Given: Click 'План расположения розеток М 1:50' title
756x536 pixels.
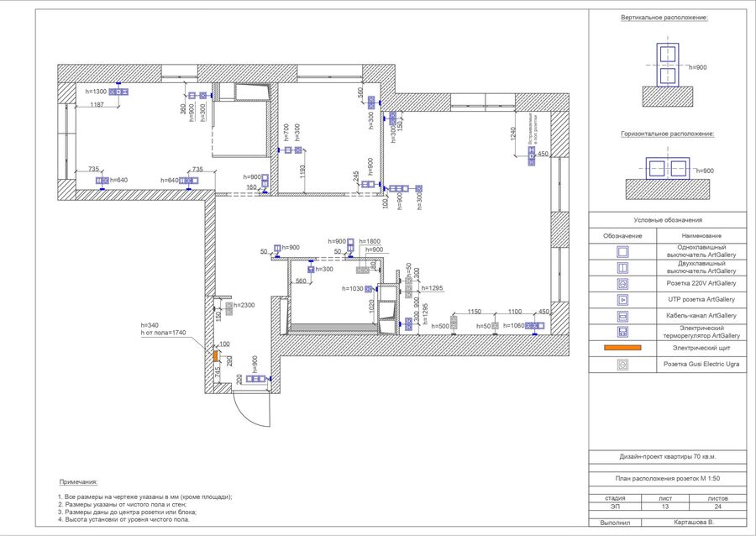Looking at the screenshot, I should click(x=668, y=479).
